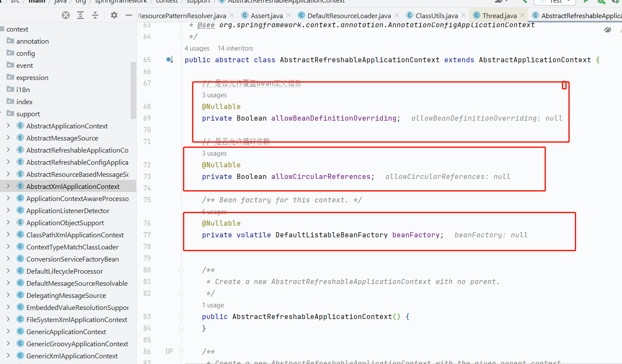The width and height of the screenshot is (622, 364).
Task: Click the annotation folder icon
Action: point(10,41)
